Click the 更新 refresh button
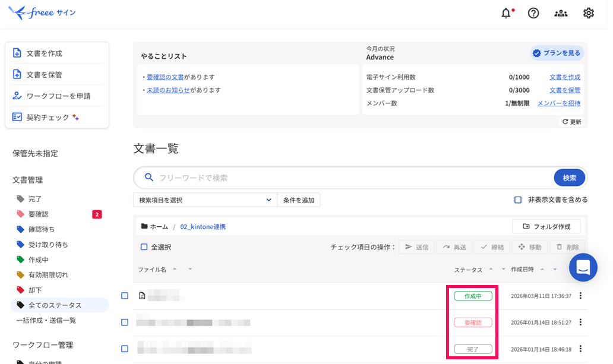Screen dimensions: 613x364 (571, 122)
